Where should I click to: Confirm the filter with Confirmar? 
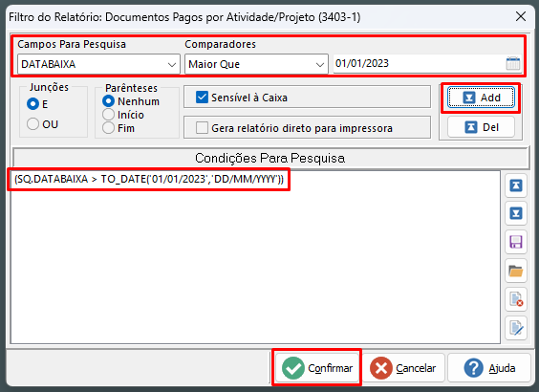pos(316,367)
